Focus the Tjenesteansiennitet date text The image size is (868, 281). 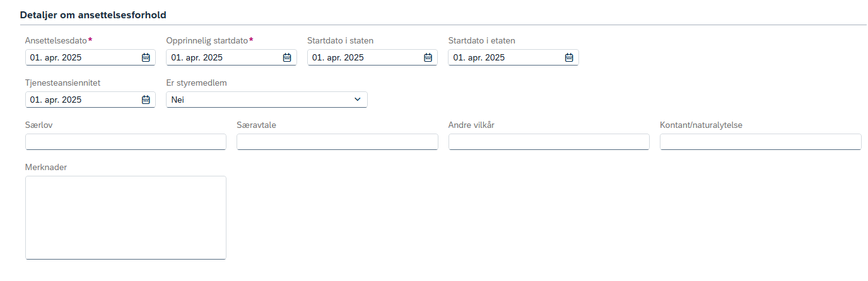pyautogui.click(x=56, y=100)
